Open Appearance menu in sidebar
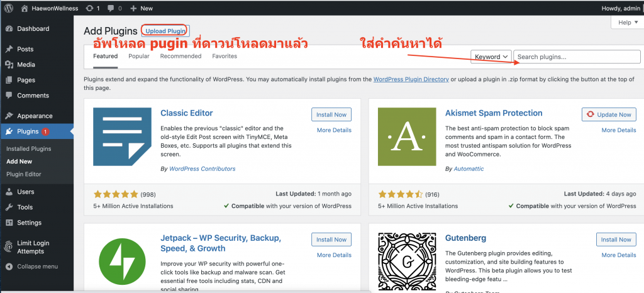 [x=35, y=116]
